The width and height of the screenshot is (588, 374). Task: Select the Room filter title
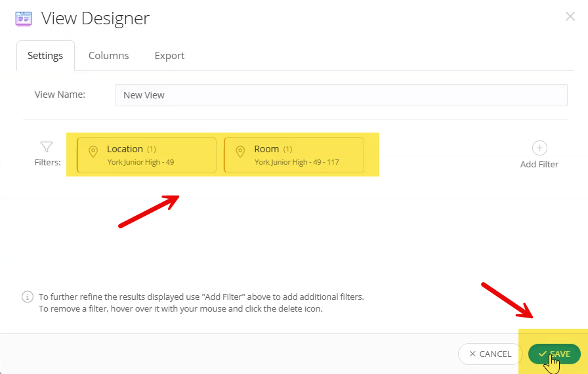(266, 149)
